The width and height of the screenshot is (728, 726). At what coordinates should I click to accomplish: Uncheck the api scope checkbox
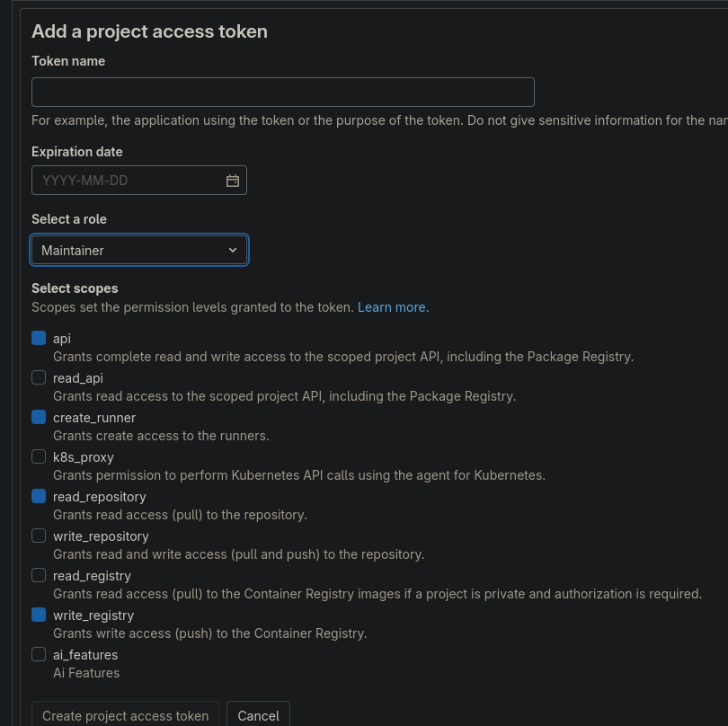click(x=39, y=338)
